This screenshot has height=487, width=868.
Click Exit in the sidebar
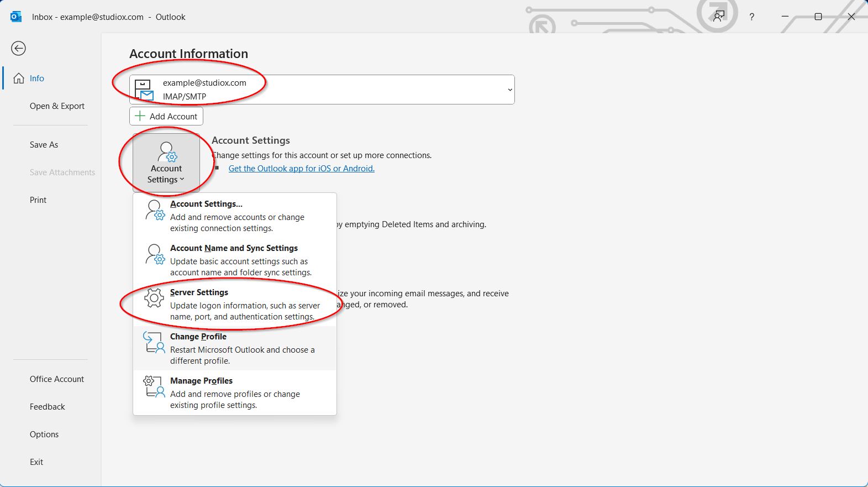click(x=36, y=462)
